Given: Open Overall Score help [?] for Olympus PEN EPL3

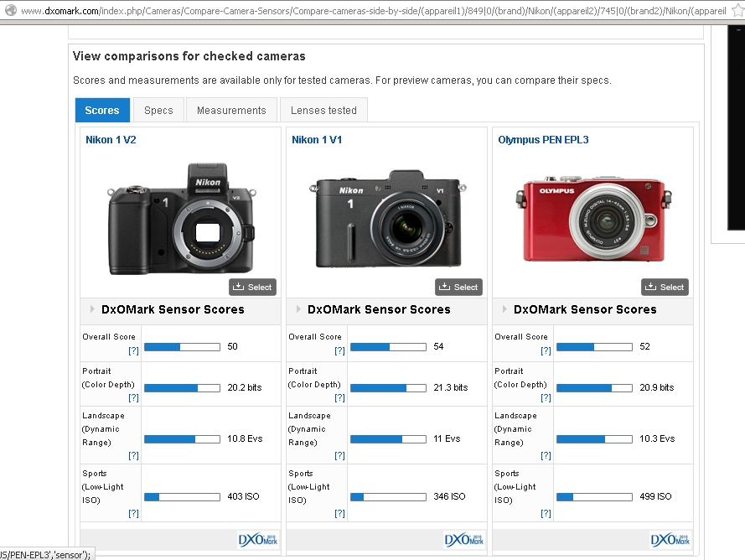Looking at the screenshot, I should (x=546, y=350).
